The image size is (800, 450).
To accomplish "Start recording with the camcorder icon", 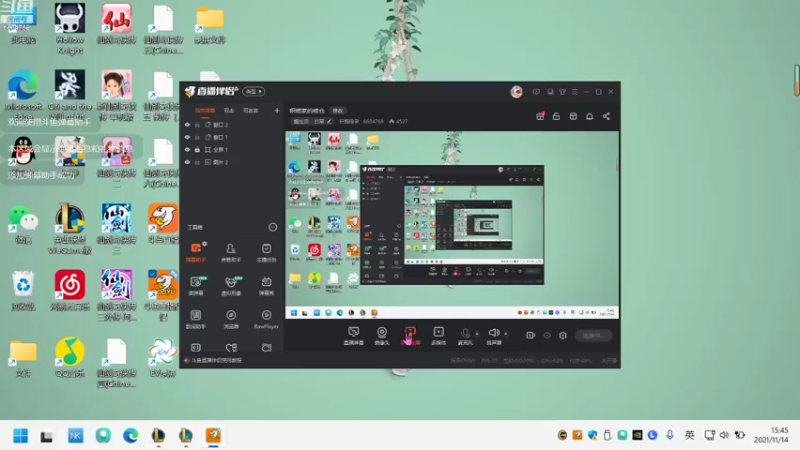I will pyautogui.click(x=531, y=335).
